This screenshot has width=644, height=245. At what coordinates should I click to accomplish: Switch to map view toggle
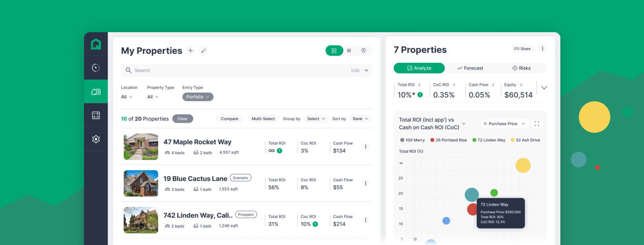point(364,51)
